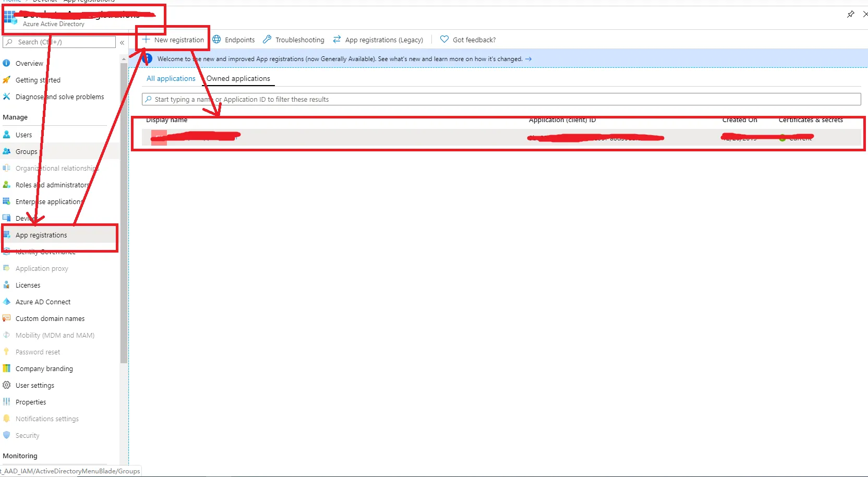868x477 pixels.
Task: Open Custom domain names via its icon
Action: pos(6,318)
